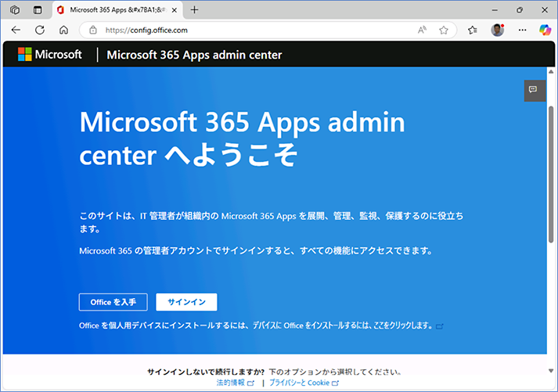The image size is (558, 392).
Task: Click Microsoft 365 Apps admin center header title
Action: coord(194,55)
